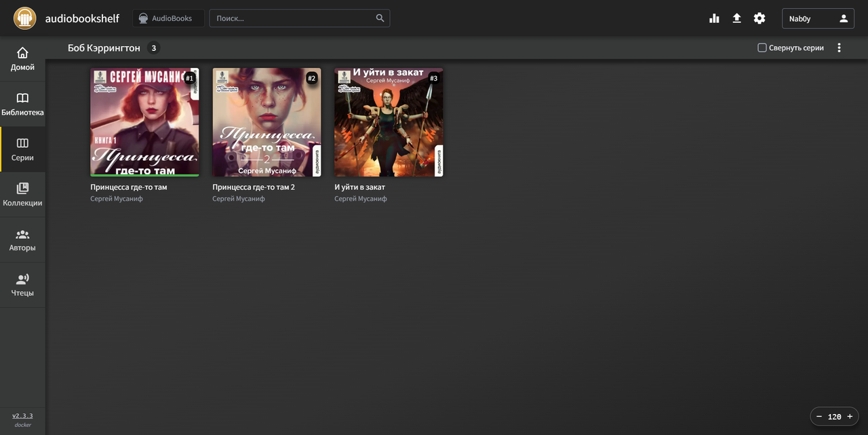Click the docker label under version
The width and height of the screenshot is (868, 435).
coord(22,425)
